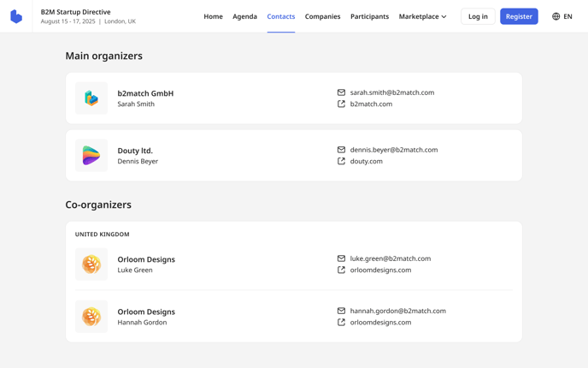
Task: Switch to the Companies tab
Action: [x=322, y=16]
